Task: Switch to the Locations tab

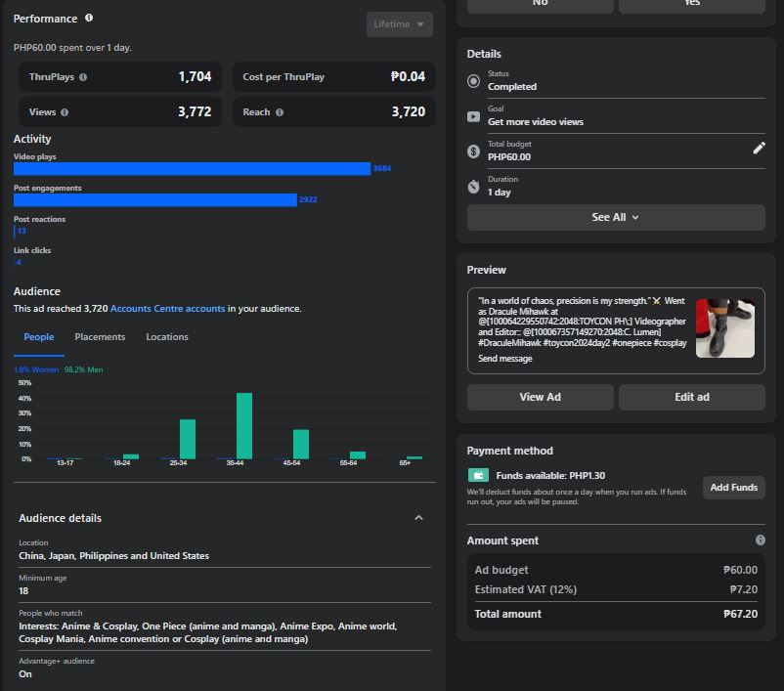Action: click(x=167, y=337)
